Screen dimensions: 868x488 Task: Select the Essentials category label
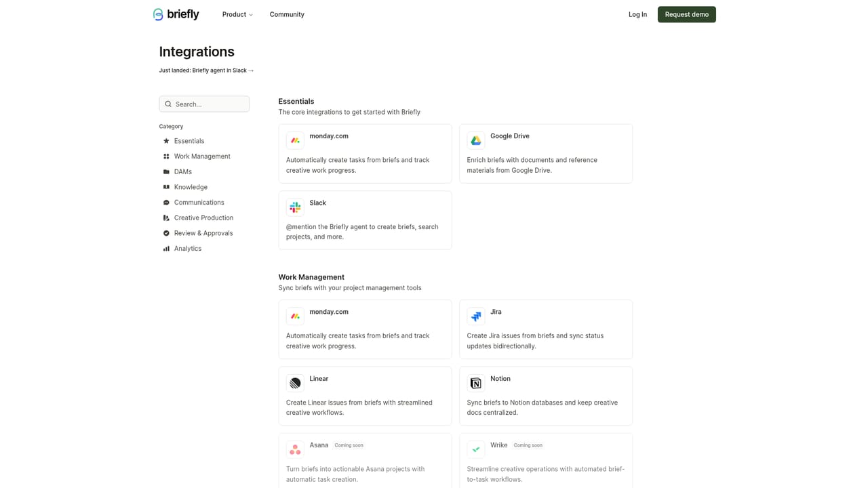click(189, 141)
